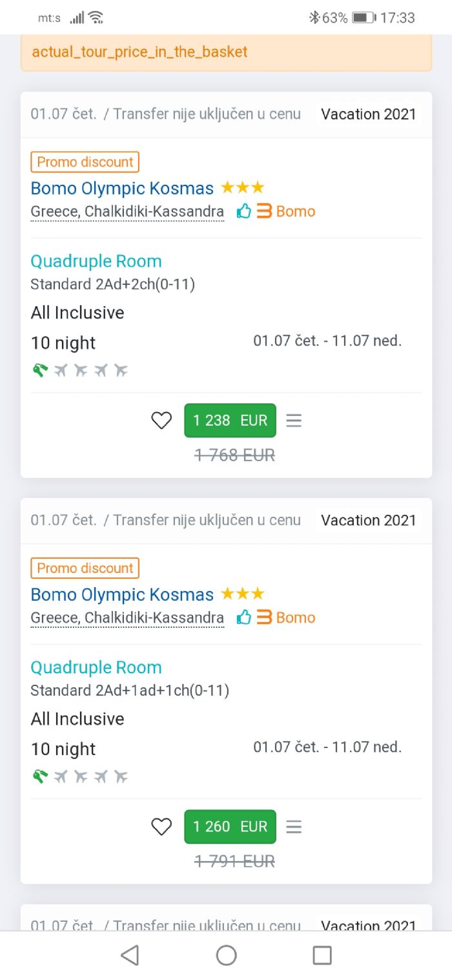Book the tour priced 1 260 EUR
Screen dimensions: 452x980
(230, 827)
